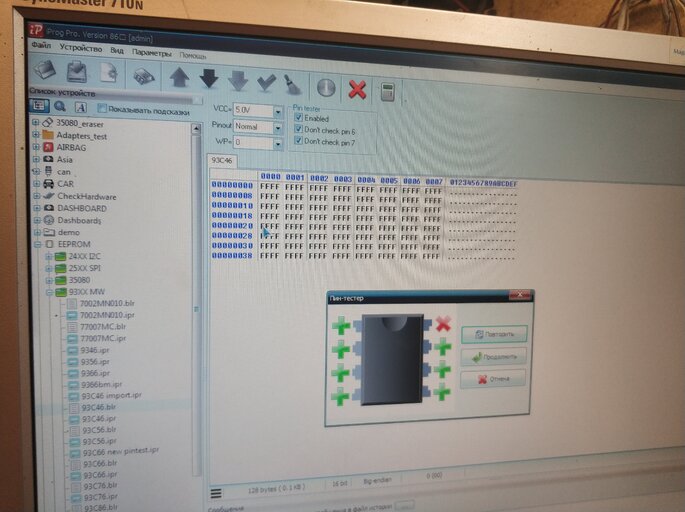Select 7002MN010.blr file
The width and height of the screenshot is (685, 512).
(107, 303)
